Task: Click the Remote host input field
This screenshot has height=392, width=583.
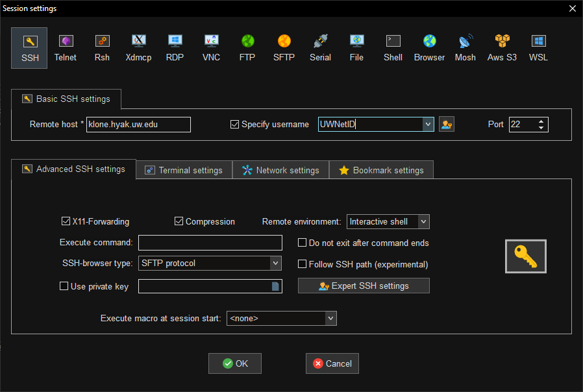Action: tap(138, 125)
